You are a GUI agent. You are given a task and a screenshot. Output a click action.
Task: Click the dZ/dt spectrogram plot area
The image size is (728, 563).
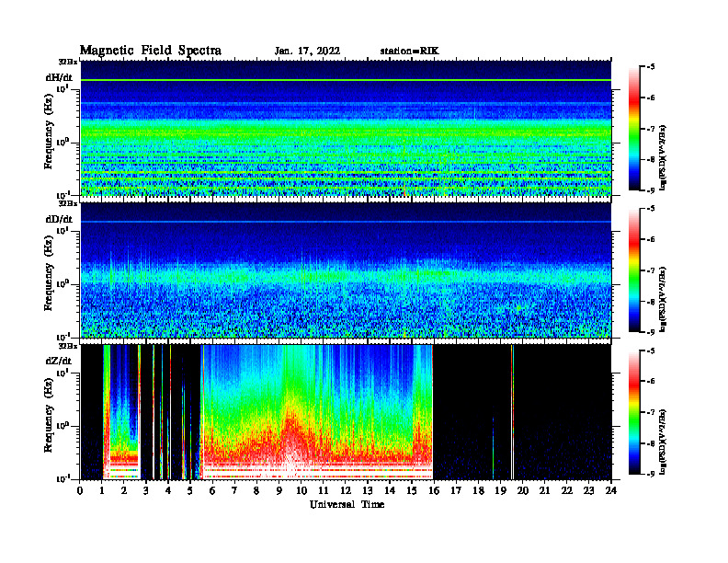coord(346,412)
